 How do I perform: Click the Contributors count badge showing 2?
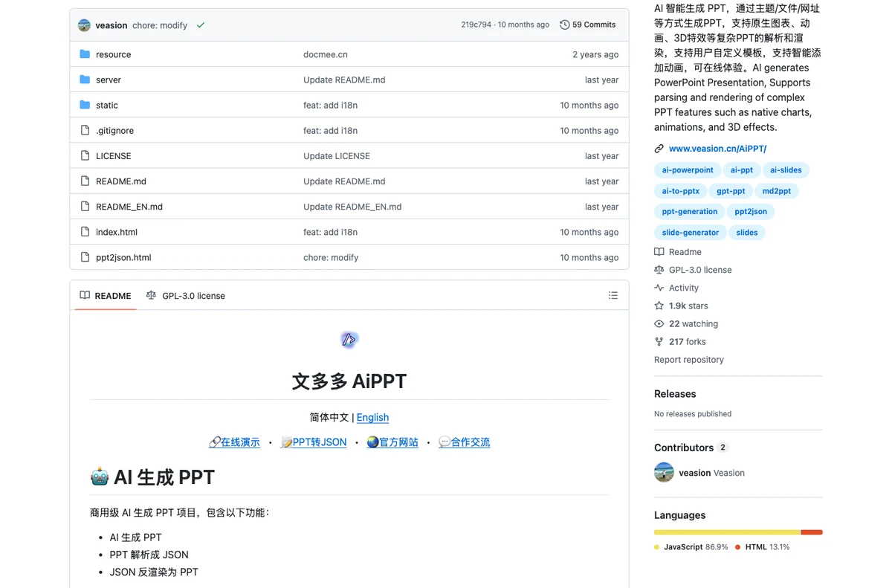[x=723, y=448]
